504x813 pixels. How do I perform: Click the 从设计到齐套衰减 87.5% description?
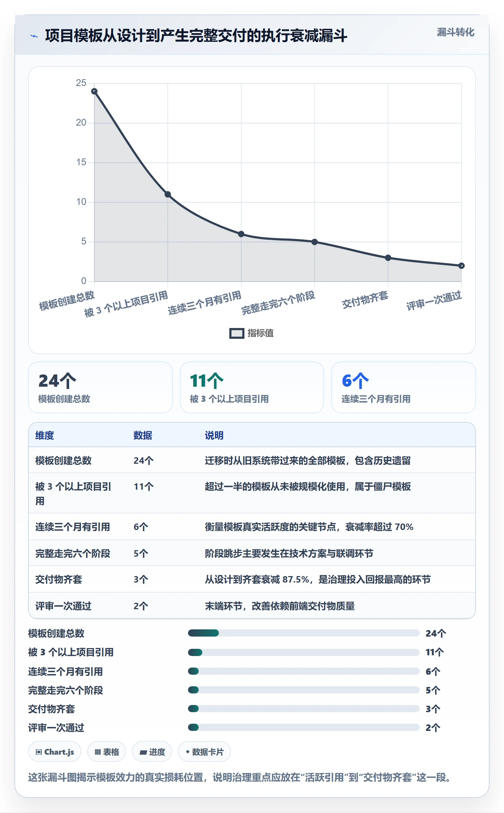pos(318,579)
